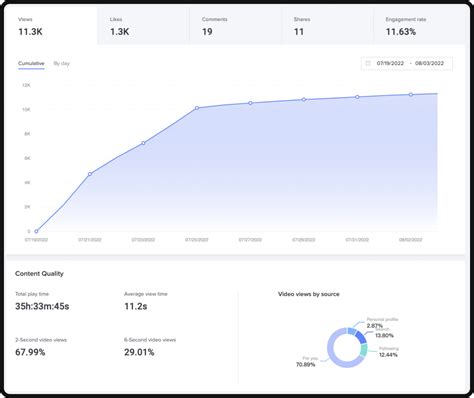Click the 07/27/2022 x-axis date label
474x398 pixels.
pos(250,240)
